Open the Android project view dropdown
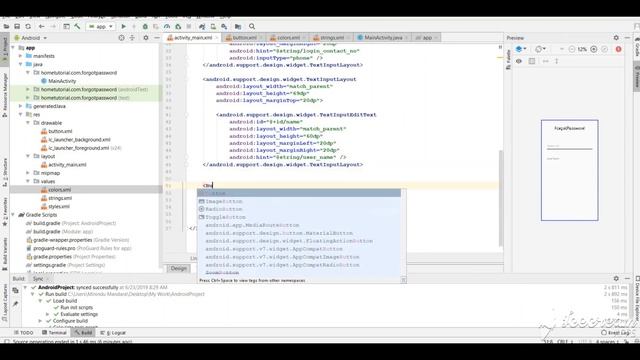This screenshot has height=360, width=640. pyautogui.click(x=31, y=38)
